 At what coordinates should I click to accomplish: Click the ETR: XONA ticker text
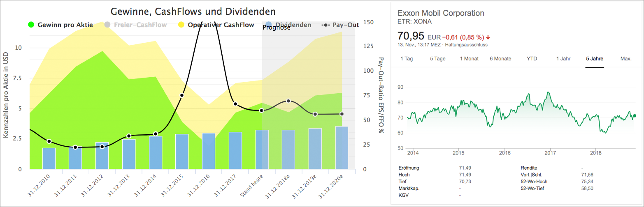414,22
